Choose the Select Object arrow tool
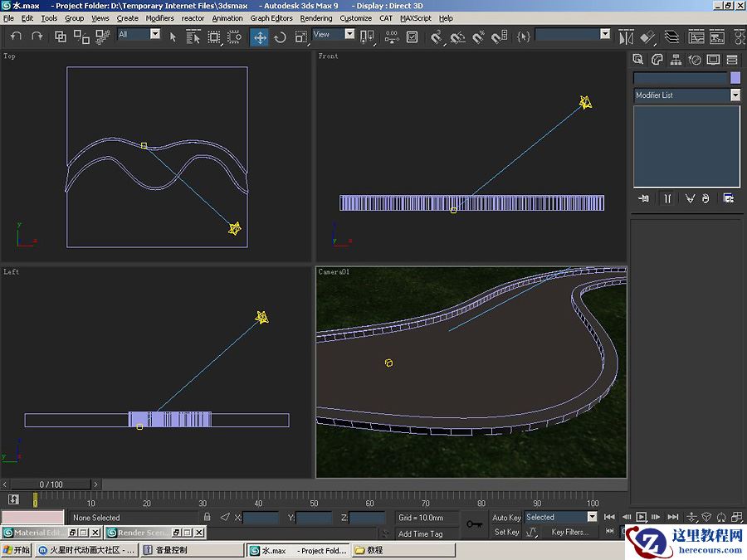The width and height of the screenshot is (747, 560). point(173,37)
